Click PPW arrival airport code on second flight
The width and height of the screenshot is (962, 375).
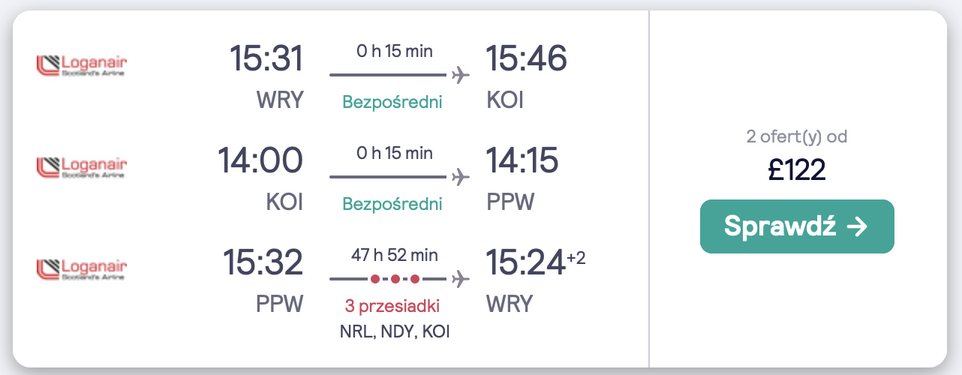pyautogui.click(x=510, y=202)
